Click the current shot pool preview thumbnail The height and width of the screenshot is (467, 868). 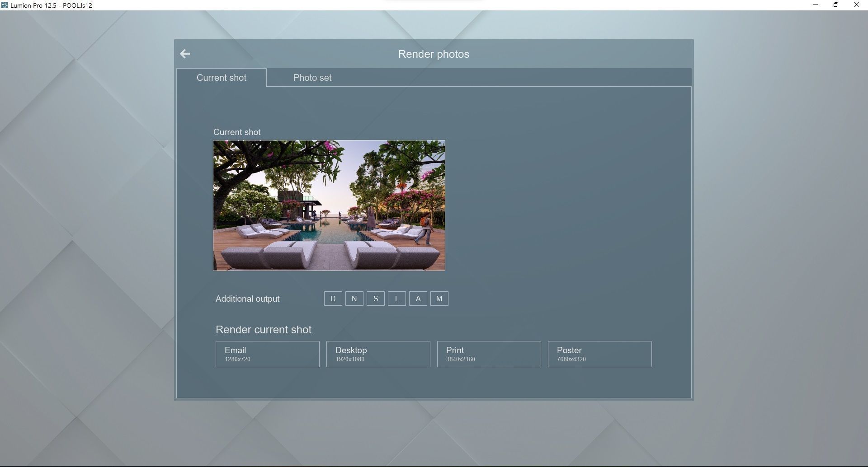coord(329,205)
